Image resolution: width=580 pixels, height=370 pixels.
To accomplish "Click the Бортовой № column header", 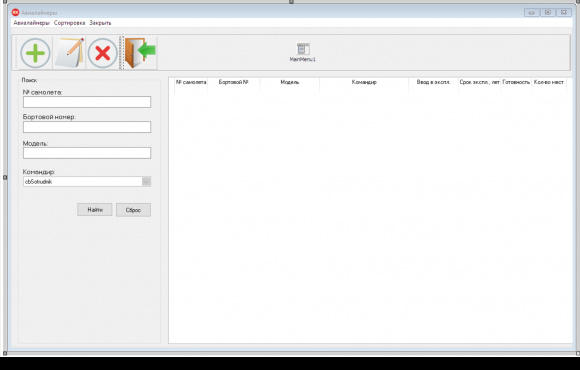I will click(x=233, y=82).
